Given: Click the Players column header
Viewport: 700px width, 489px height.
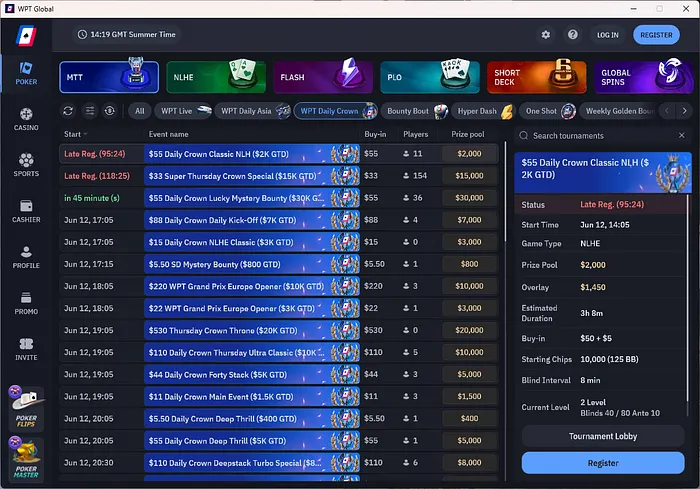Looking at the screenshot, I should [x=415, y=134].
